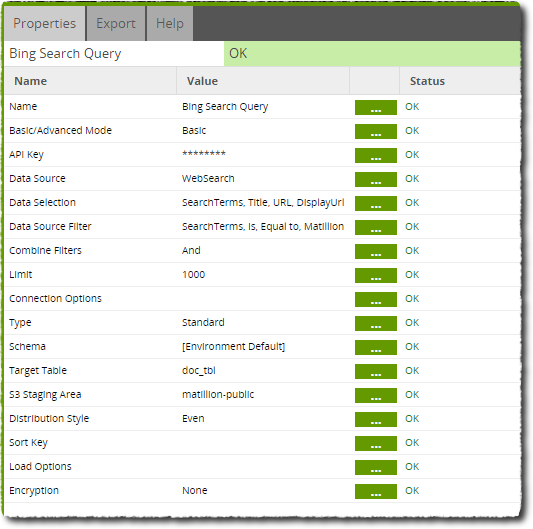Open the editor for Basic/Advanced Mode

(x=376, y=132)
